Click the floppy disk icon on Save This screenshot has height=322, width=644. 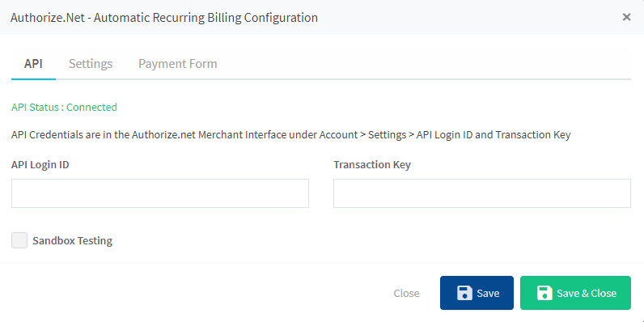pos(464,293)
